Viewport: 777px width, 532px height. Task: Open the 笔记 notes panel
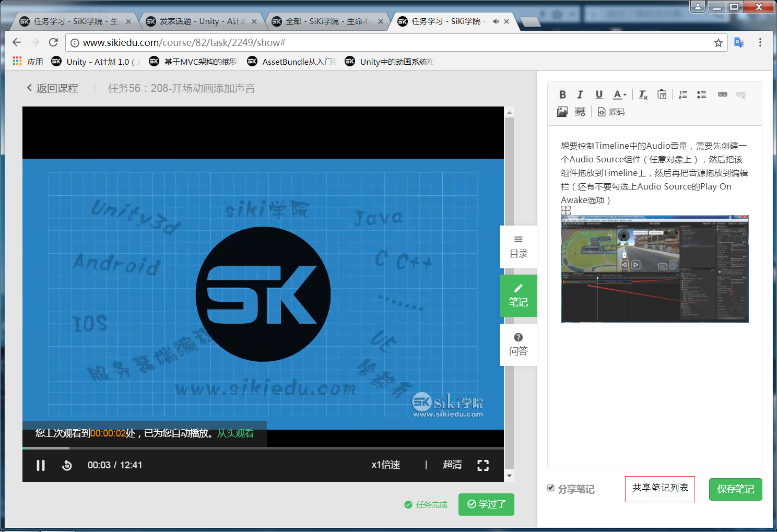[x=519, y=295]
